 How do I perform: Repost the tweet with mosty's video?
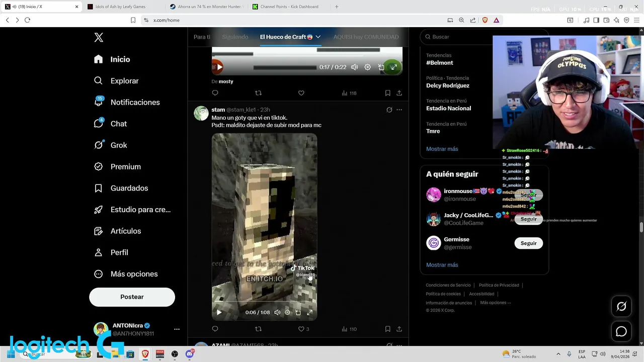[x=258, y=93]
